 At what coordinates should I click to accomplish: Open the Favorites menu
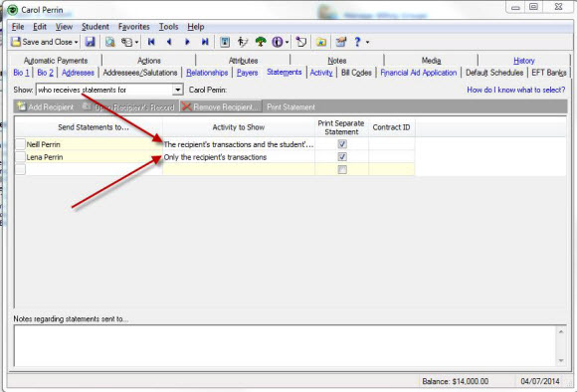click(134, 27)
